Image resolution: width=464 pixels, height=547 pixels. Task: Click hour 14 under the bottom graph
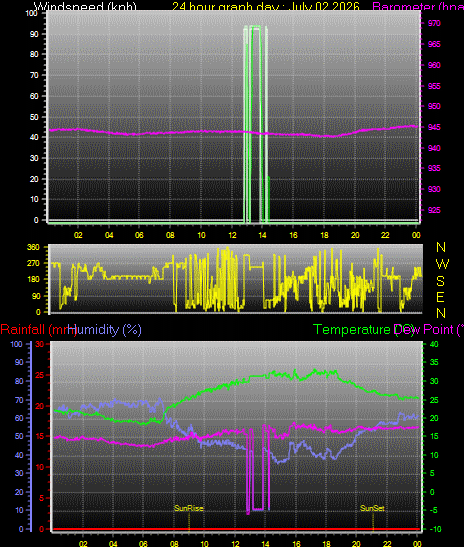tap(265, 544)
